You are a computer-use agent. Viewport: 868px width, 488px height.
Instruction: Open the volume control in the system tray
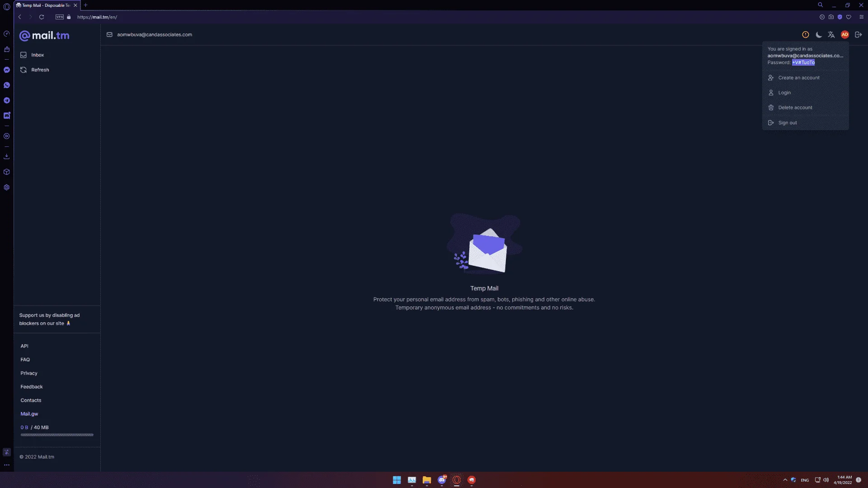coord(826,480)
